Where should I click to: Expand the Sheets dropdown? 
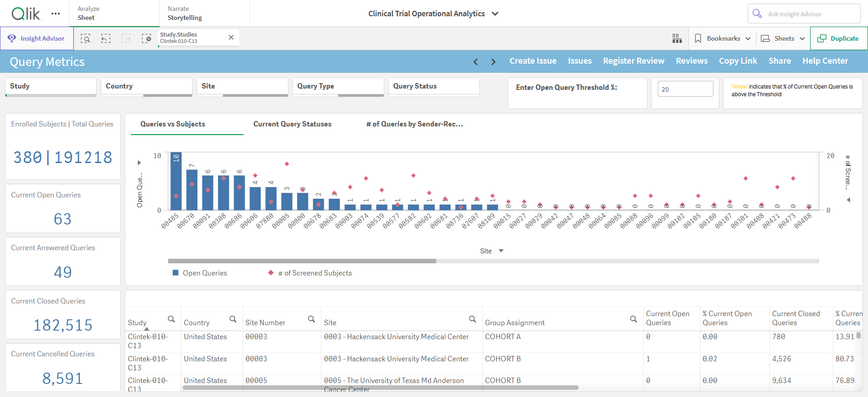[783, 38]
